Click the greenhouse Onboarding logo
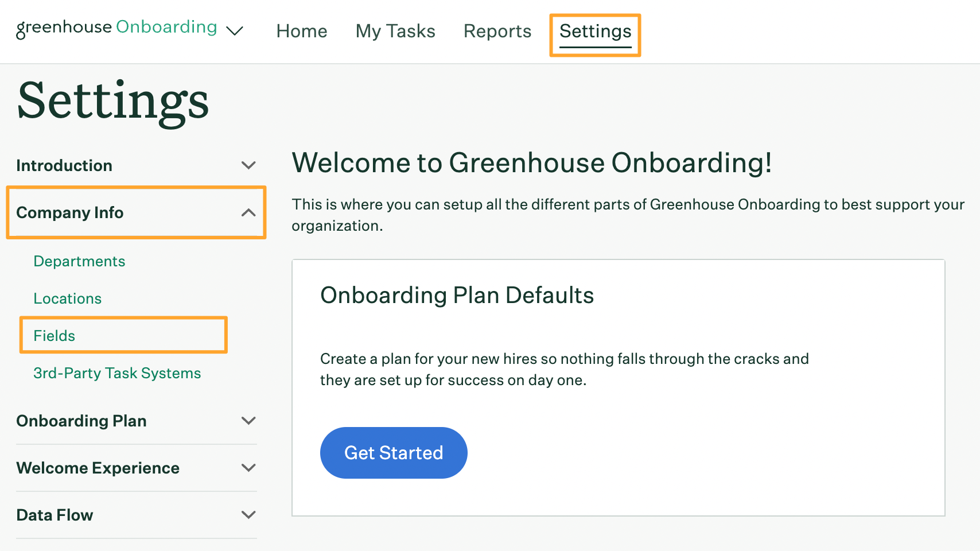 point(116,28)
